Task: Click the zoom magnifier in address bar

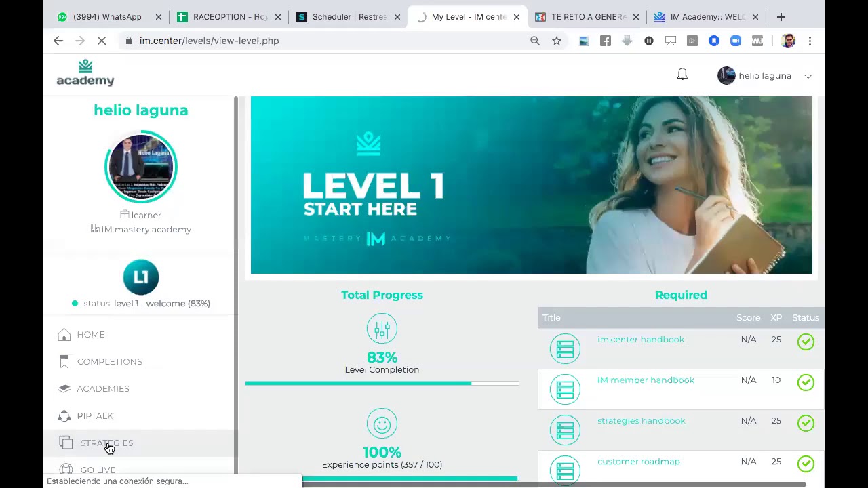Action: point(535,41)
